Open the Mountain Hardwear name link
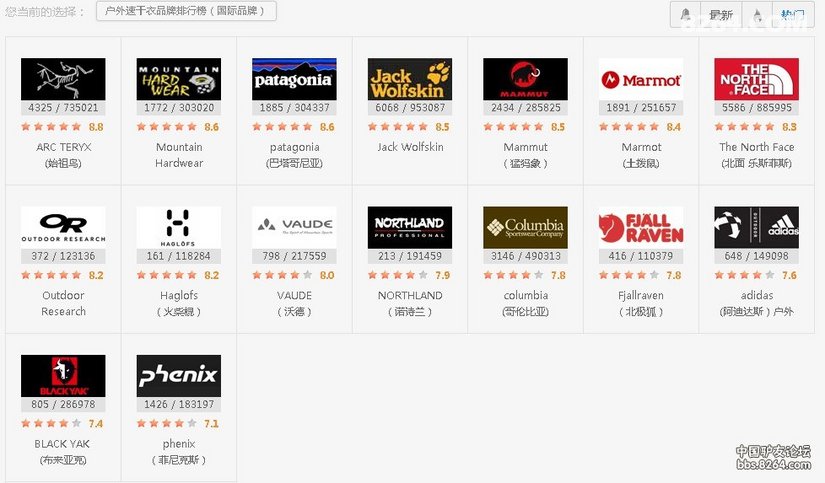The image size is (825, 483). (179, 155)
